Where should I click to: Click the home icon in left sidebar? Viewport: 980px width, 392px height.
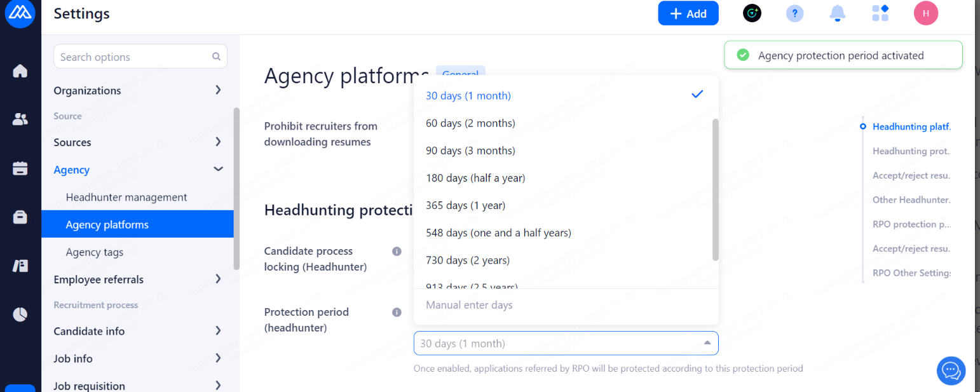coord(20,71)
